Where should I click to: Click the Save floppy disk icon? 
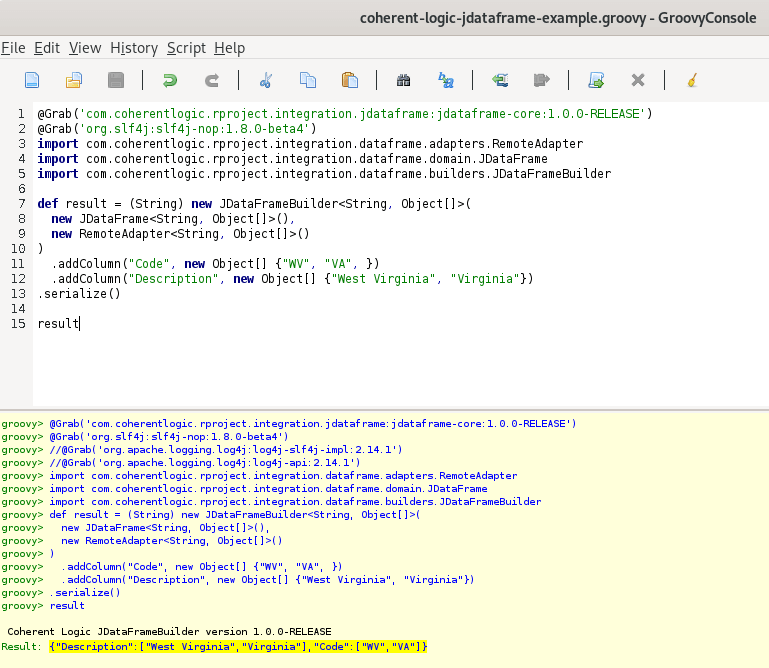point(116,80)
